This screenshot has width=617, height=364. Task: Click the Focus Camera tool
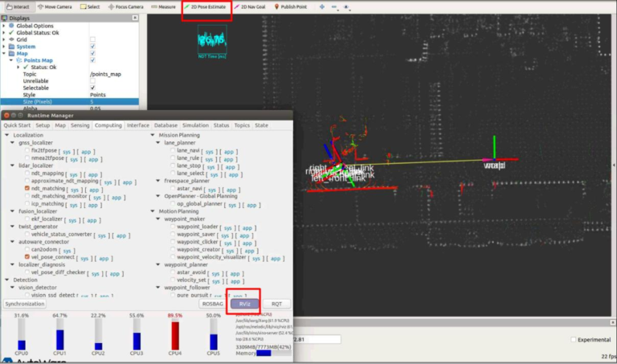(126, 6)
